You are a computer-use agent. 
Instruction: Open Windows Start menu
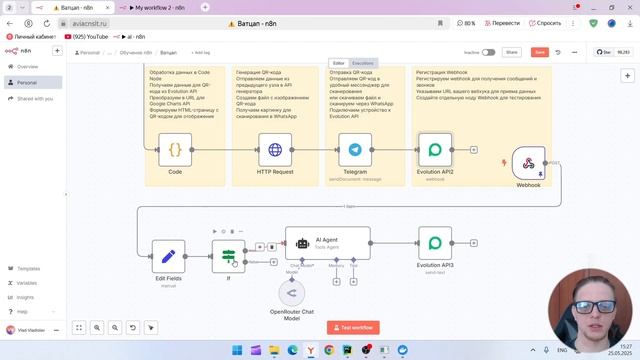[237, 350]
